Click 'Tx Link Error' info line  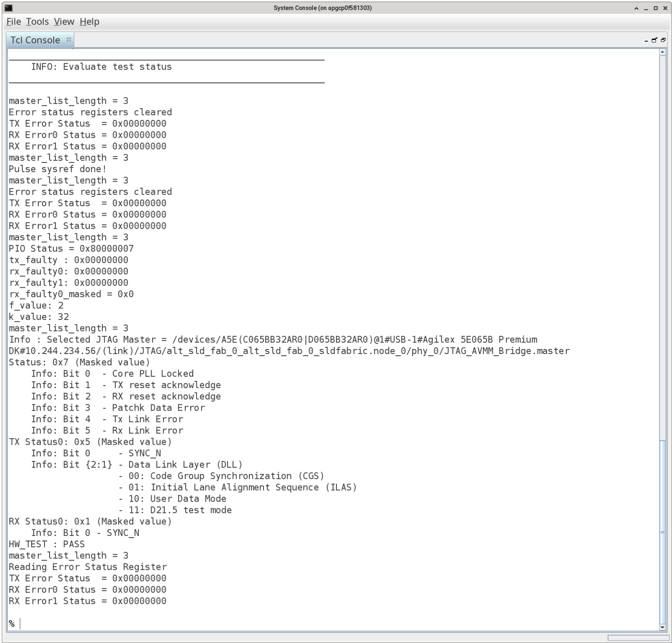pyautogui.click(x=107, y=419)
